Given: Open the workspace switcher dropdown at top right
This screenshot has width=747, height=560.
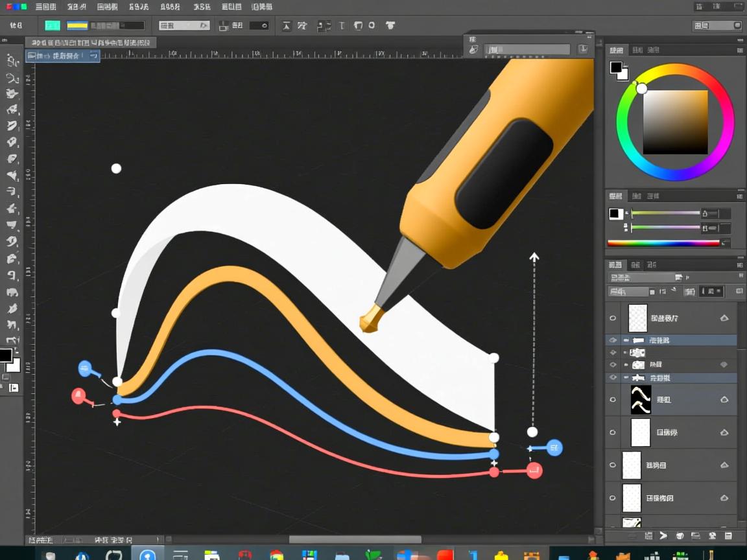Looking at the screenshot, I should 717,26.
